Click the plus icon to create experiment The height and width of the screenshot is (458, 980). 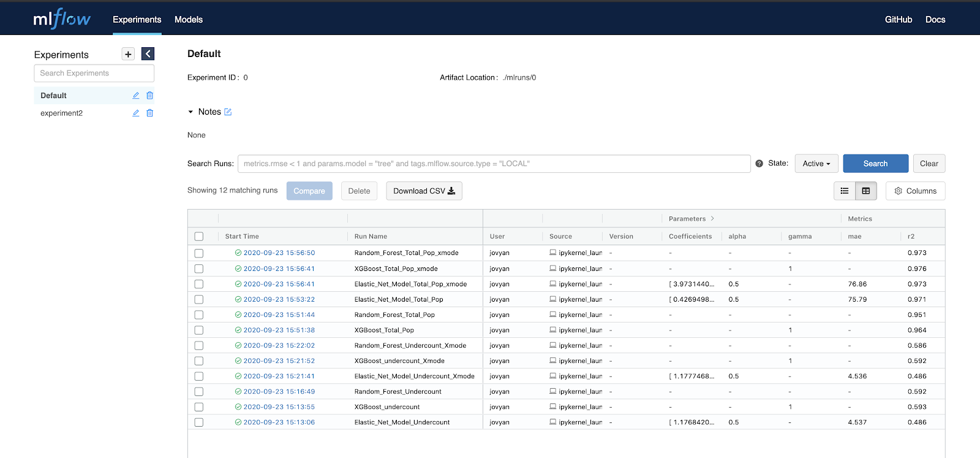tap(128, 54)
